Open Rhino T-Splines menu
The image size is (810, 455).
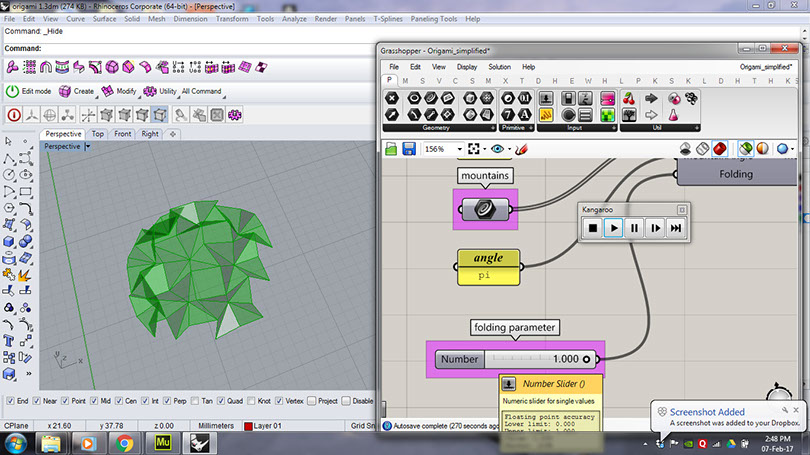388,19
